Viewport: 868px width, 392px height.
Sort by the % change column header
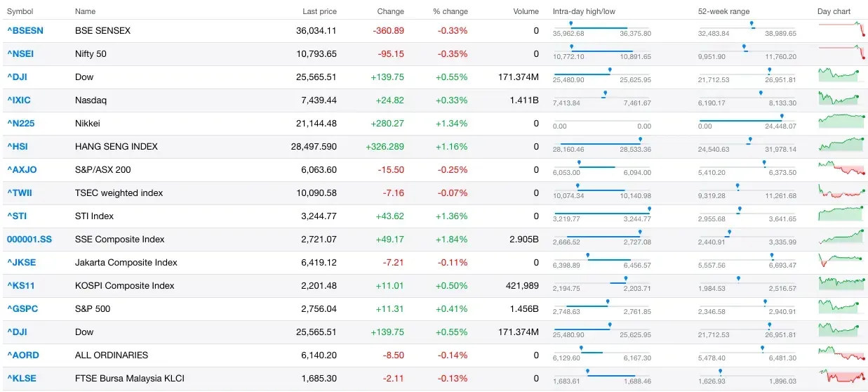click(x=450, y=12)
